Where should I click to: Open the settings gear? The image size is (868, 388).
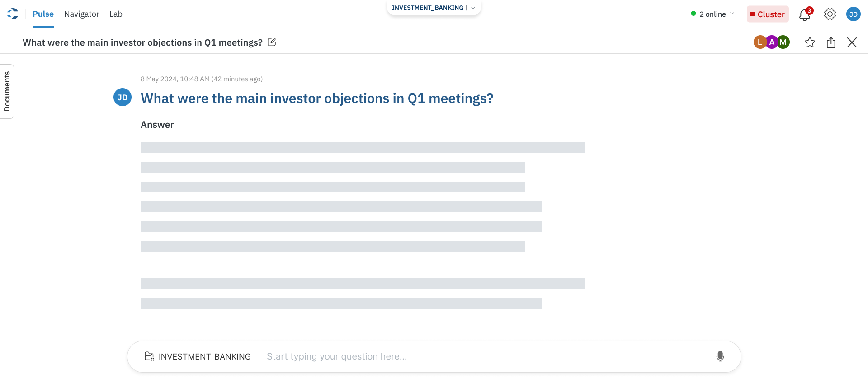click(830, 14)
